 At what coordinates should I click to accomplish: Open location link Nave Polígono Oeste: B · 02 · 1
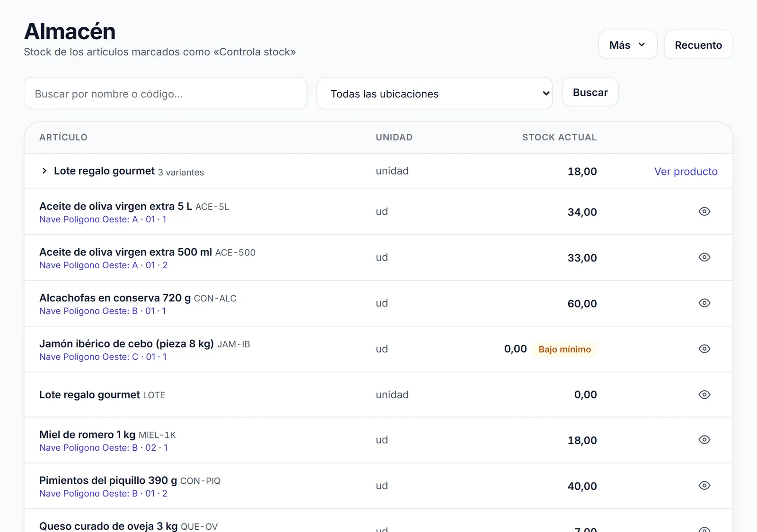coord(103,448)
